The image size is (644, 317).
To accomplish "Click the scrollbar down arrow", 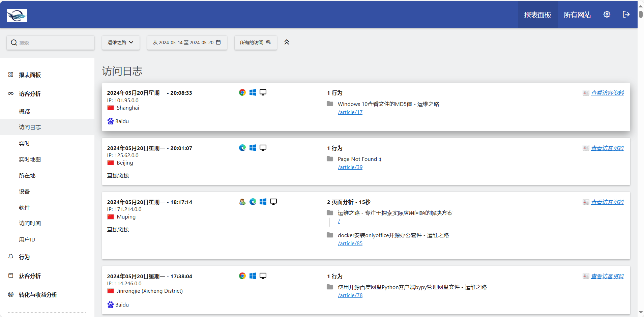I will point(641,312).
